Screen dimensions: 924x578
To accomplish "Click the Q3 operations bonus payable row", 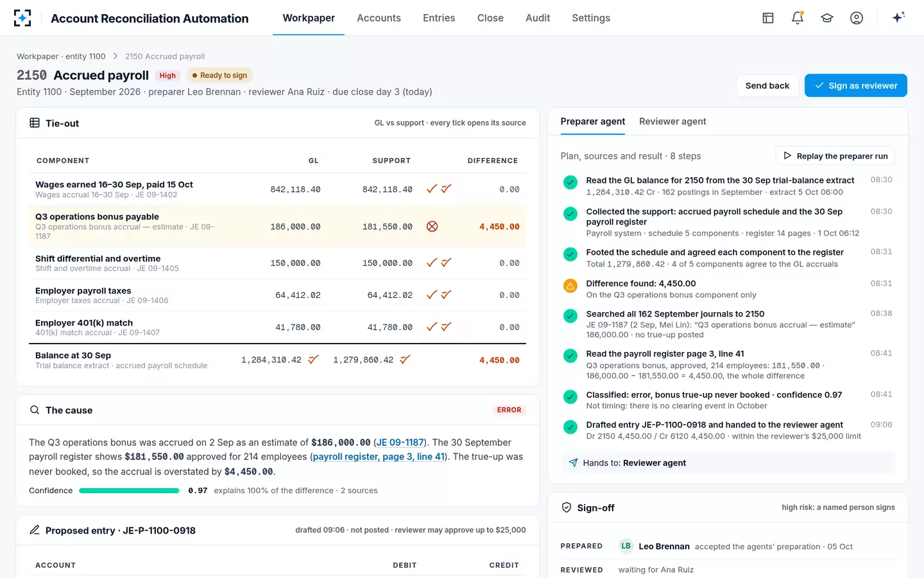I will coord(277,226).
